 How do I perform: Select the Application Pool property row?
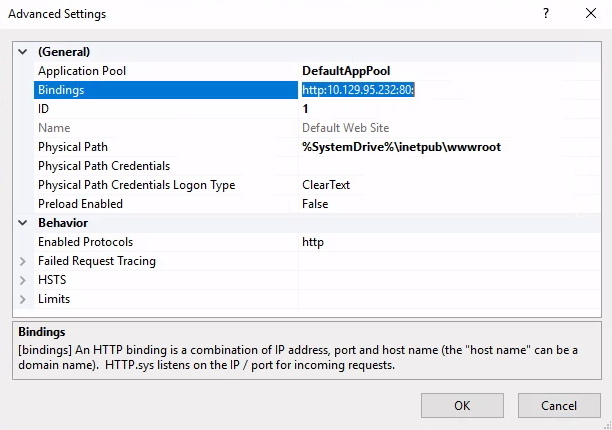(x=317, y=71)
